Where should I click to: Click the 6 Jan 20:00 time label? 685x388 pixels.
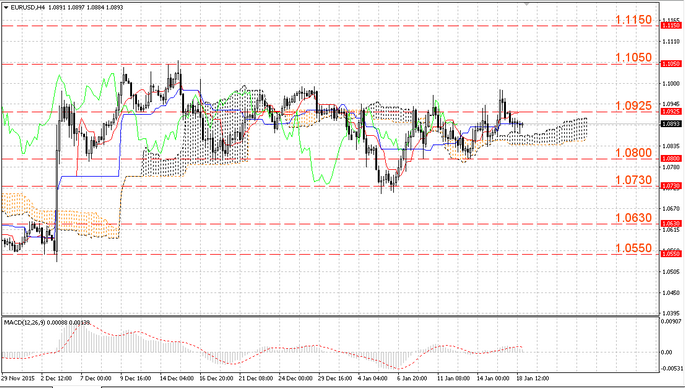[x=412, y=378]
